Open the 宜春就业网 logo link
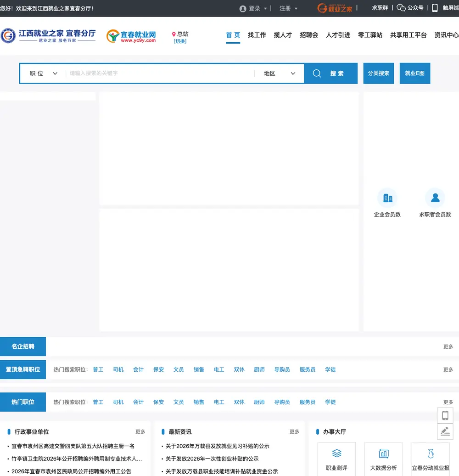459x476 pixels. tap(131, 36)
